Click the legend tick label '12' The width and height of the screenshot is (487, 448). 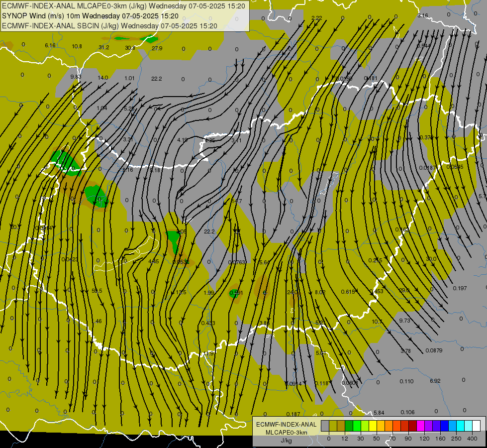point(344,439)
